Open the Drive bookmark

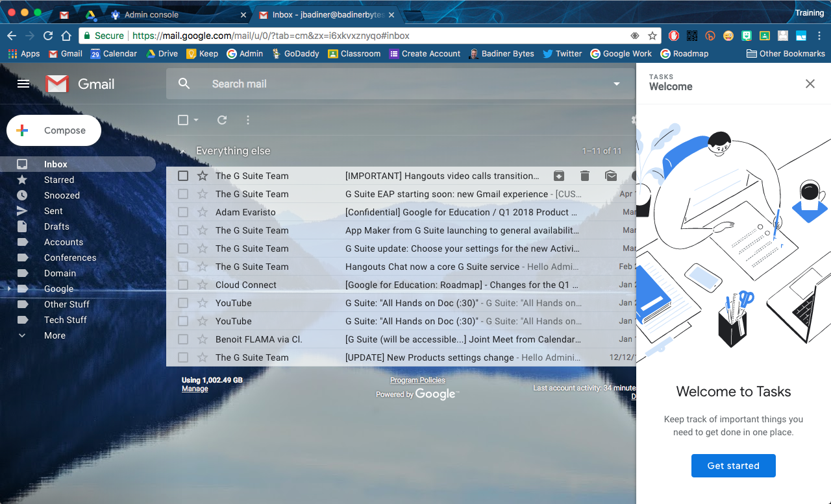[x=162, y=54]
